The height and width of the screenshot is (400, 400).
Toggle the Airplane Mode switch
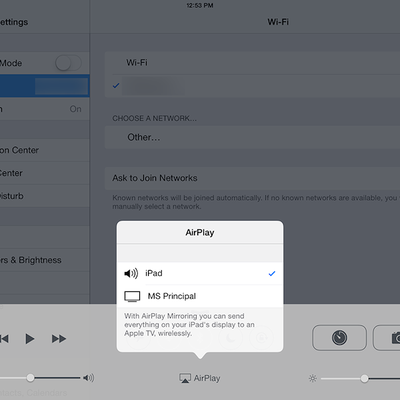[x=68, y=63]
